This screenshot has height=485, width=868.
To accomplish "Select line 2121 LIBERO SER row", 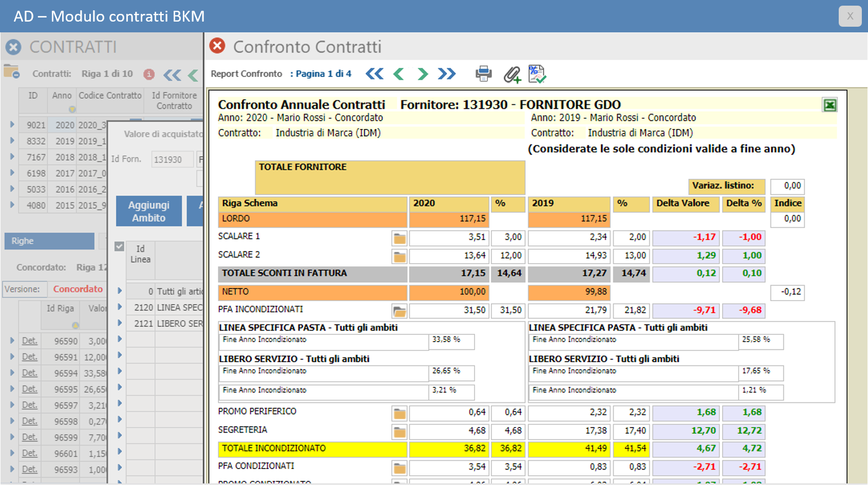I will 165,323.
